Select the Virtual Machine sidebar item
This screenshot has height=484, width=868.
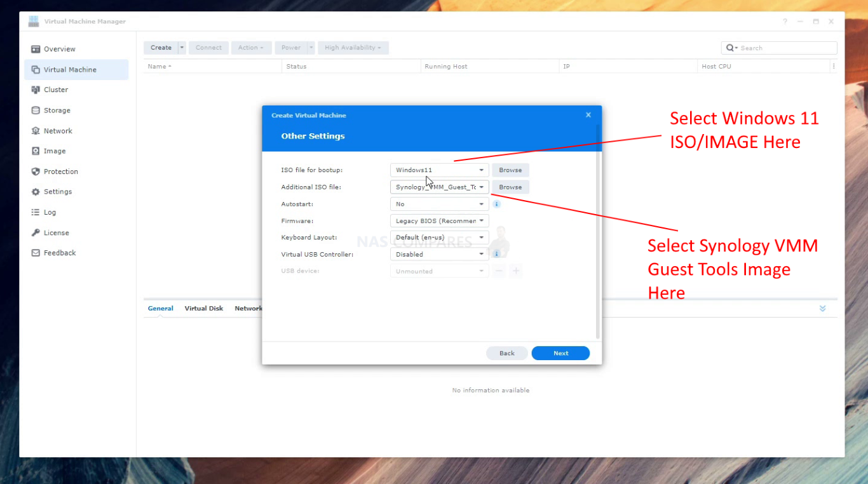(76, 70)
